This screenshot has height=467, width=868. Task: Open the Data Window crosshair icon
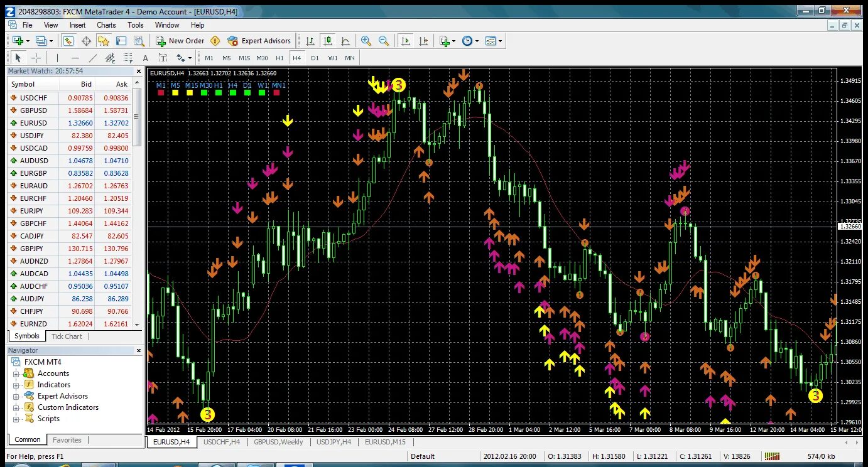point(86,41)
